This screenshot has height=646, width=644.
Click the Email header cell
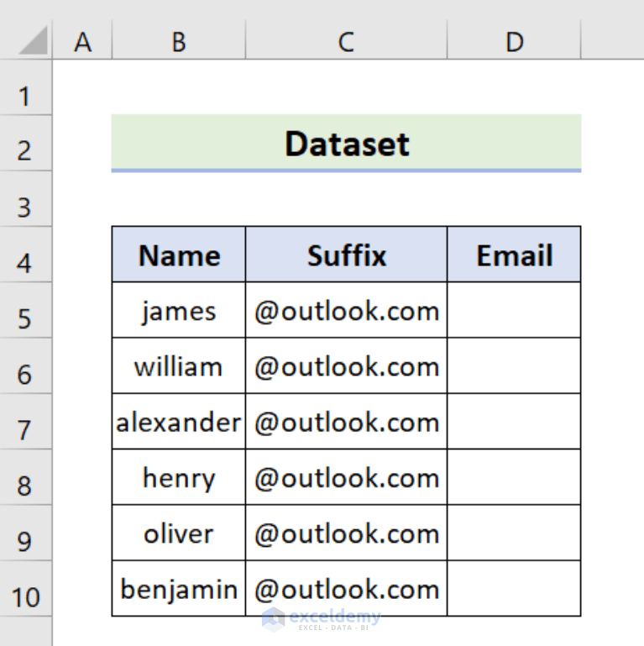(x=515, y=255)
